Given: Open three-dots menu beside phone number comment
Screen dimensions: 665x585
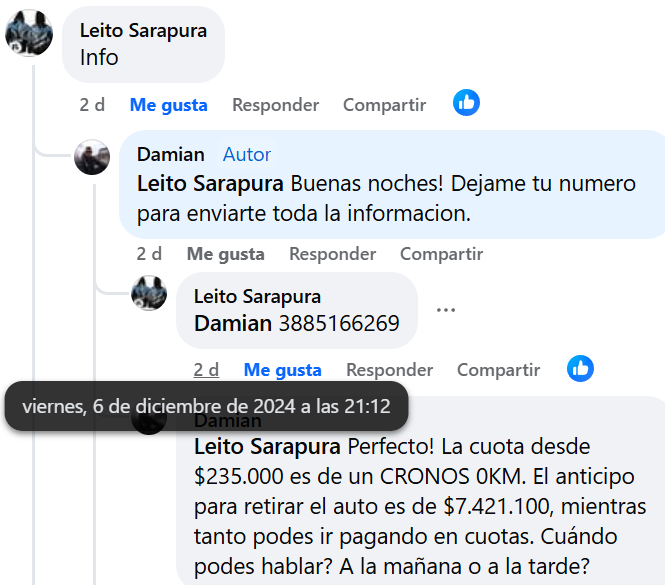Looking at the screenshot, I should pyautogui.click(x=446, y=309).
